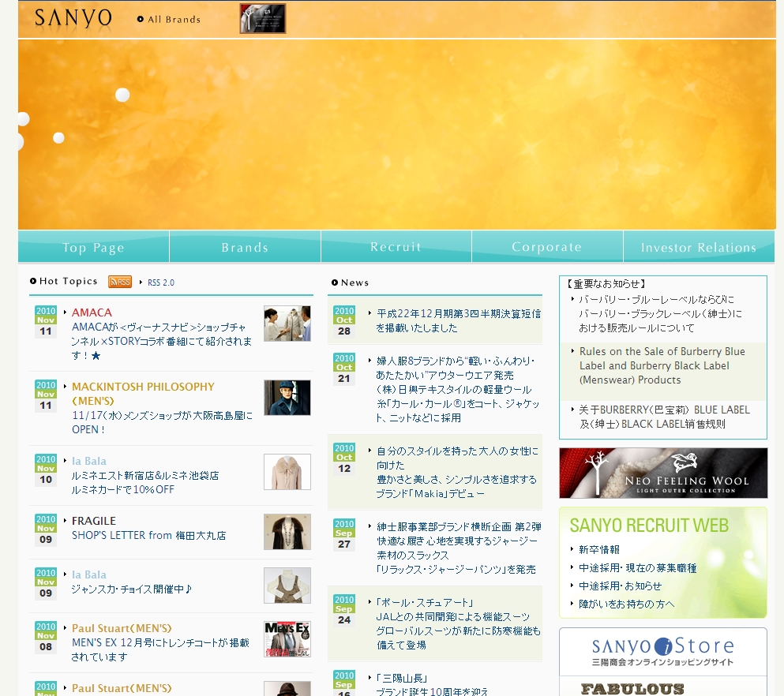Open the Recruit navigation tab

(396, 247)
